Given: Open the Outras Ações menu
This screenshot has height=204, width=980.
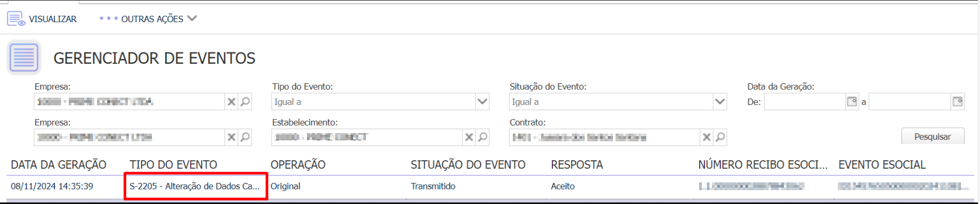Looking at the screenshot, I should point(148,19).
